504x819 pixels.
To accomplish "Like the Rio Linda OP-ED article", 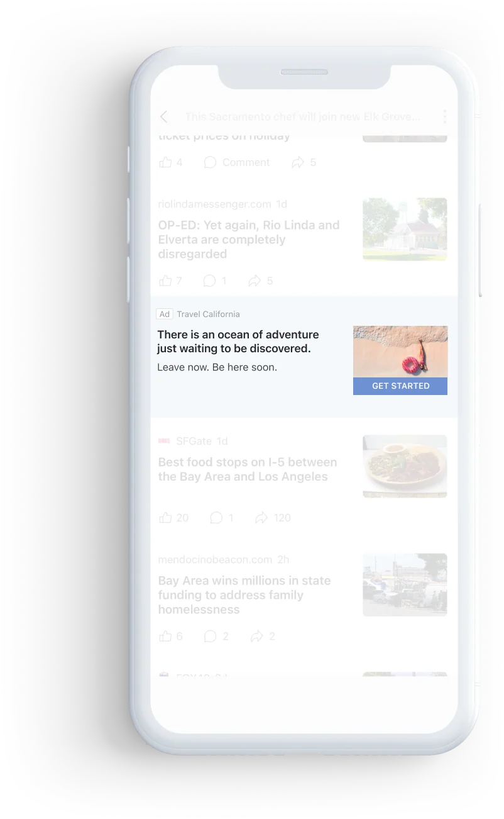I will 170,281.
